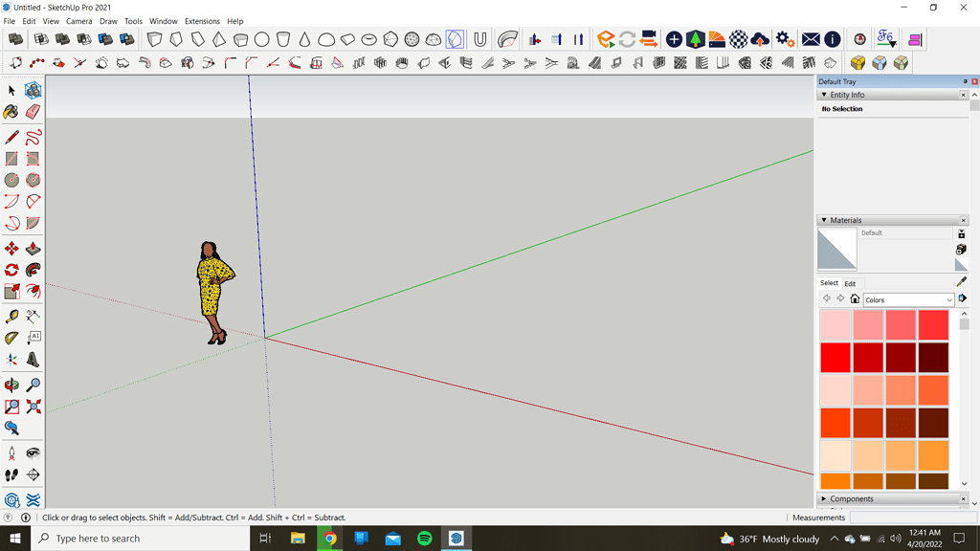Select the Rectangle drawing tool
Viewport: 980px width, 551px height.
12,156
